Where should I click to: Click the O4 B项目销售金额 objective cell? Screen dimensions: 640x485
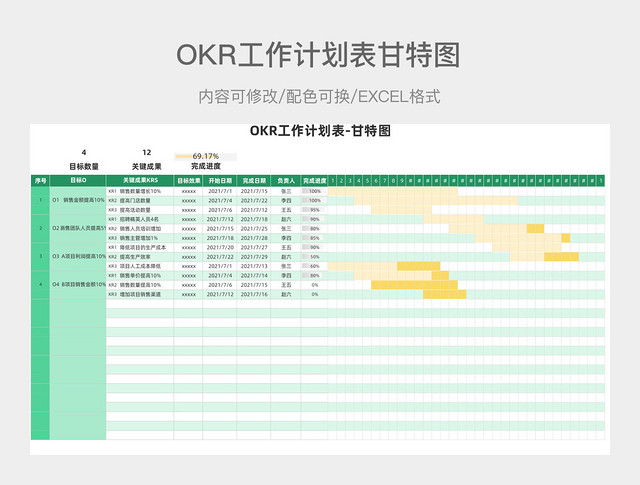click(x=78, y=285)
